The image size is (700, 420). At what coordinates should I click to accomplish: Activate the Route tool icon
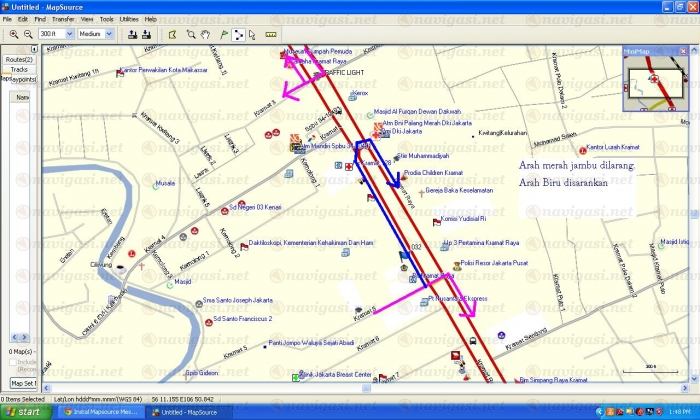pyautogui.click(x=238, y=34)
